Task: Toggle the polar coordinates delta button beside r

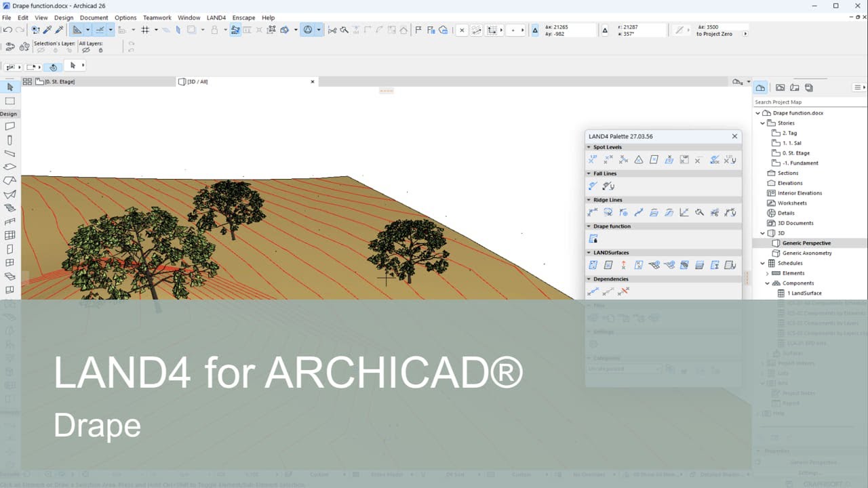Action: pyautogui.click(x=606, y=30)
